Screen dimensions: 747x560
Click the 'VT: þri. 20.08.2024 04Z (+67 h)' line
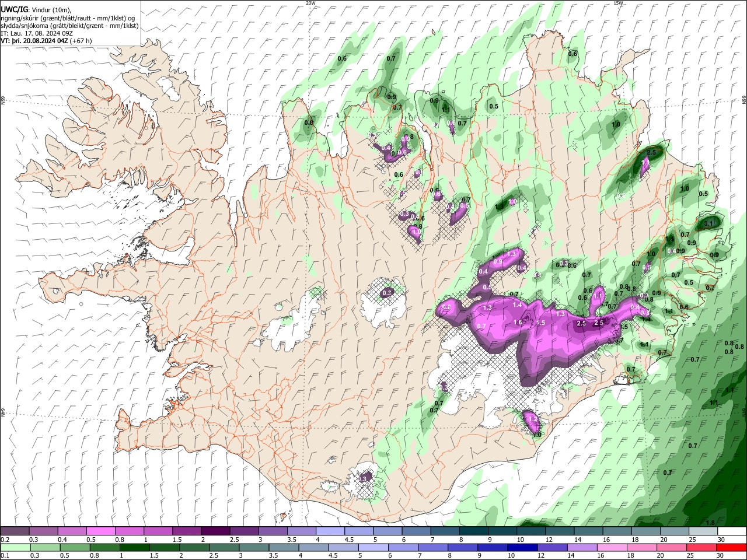pyautogui.click(x=46, y=41)
